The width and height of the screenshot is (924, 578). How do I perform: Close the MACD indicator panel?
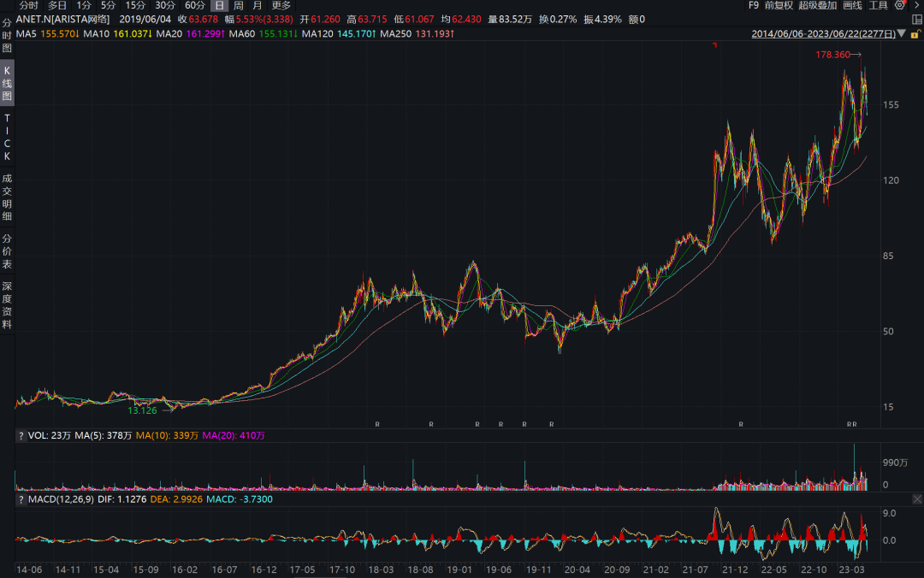[x=917, y=499]
